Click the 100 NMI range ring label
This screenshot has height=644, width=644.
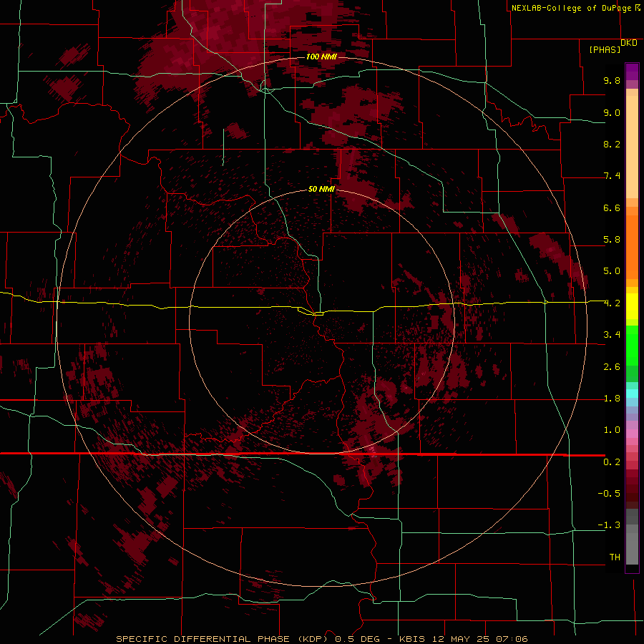point(321,57)
